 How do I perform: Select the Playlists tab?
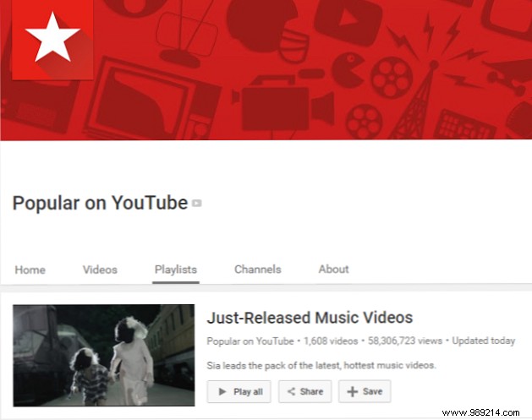tap(176, 270)
